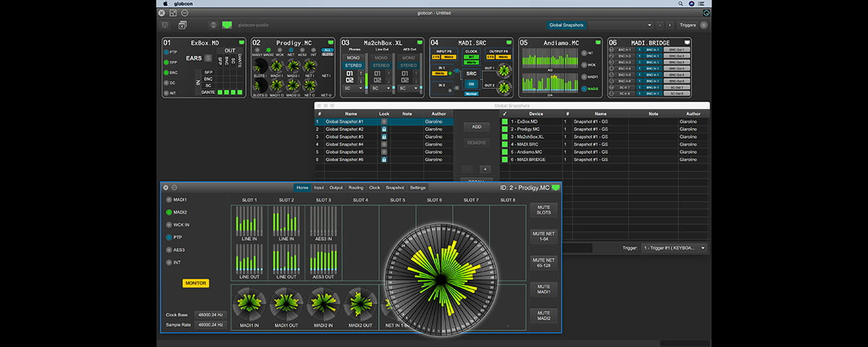This screenshot has height=347, width=868.
Task: Click the Triggers button in the toolbar
Action: click(687, 25)
